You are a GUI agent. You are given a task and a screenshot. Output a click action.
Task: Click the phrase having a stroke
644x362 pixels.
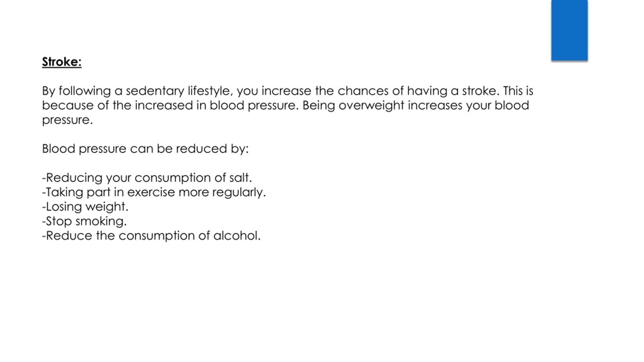tap(452, 91)
